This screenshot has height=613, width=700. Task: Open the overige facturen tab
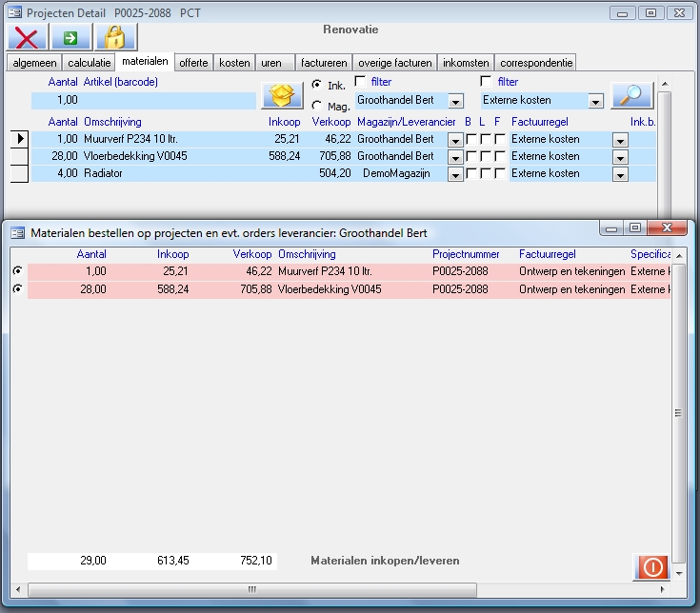(x=395, y=63)
